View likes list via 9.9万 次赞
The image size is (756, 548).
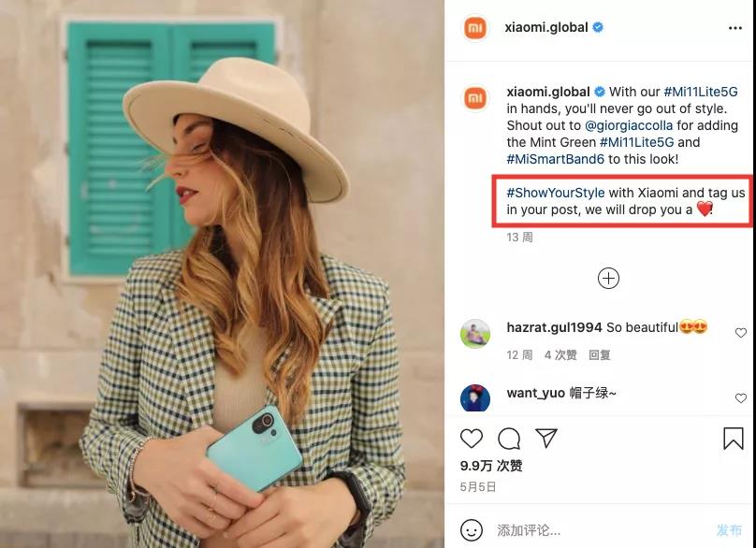tap(491, 466)
